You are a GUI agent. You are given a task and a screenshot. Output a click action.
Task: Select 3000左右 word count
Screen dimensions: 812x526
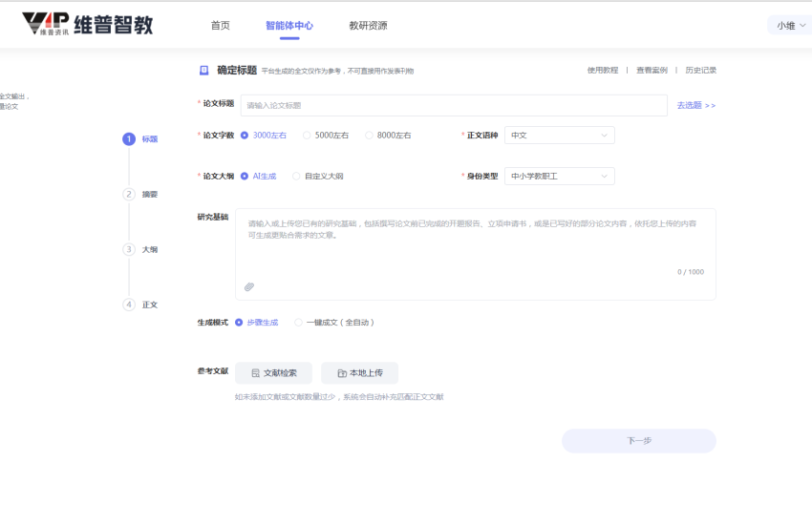(264, 136)
